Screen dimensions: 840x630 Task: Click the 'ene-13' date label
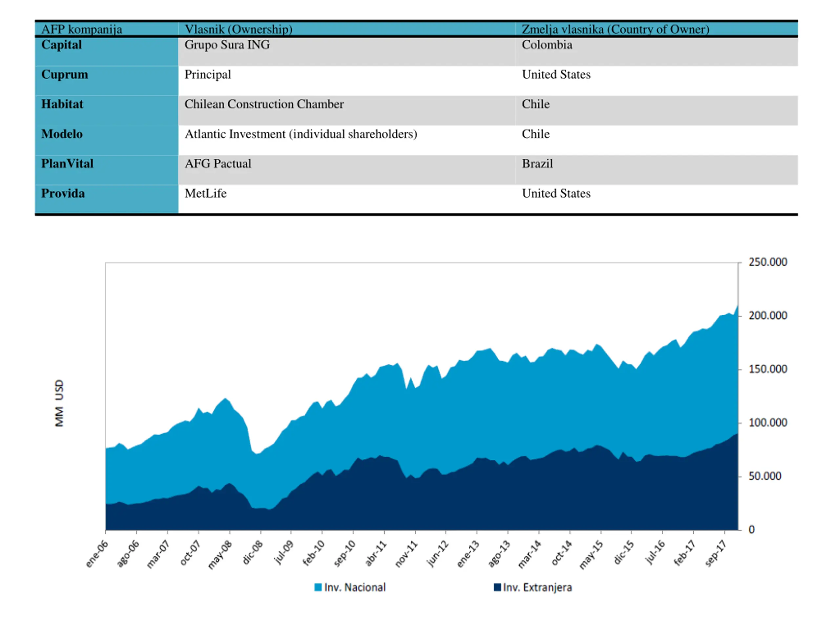tap(468, 554)
